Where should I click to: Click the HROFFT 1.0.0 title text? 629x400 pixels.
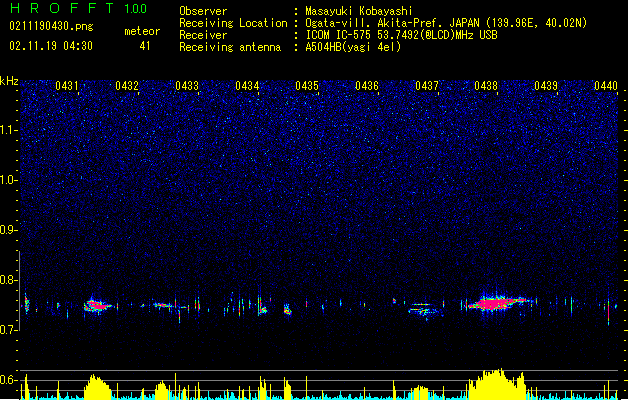coord(78,8)
